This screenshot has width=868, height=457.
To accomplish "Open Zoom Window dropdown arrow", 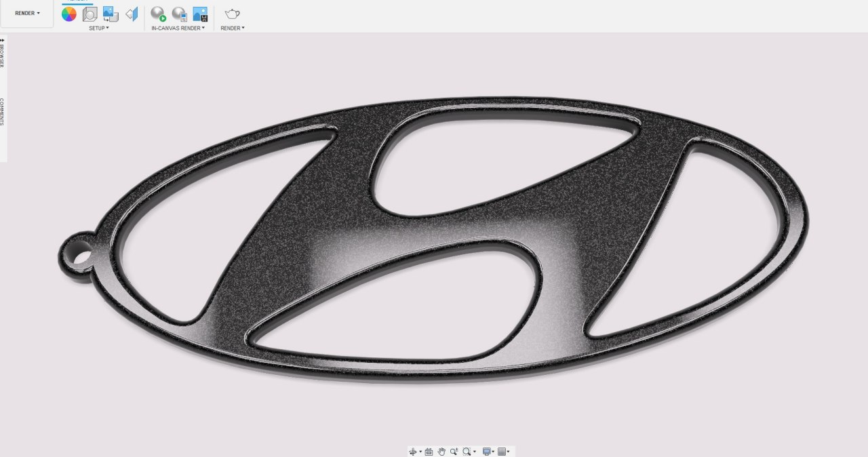I will tap(475, 452).
